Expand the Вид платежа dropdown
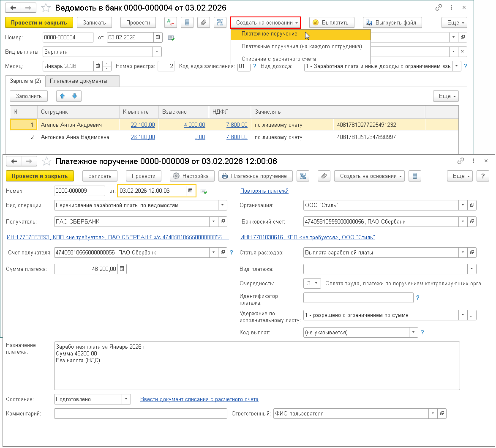496x448 pixels. [471, 269]
